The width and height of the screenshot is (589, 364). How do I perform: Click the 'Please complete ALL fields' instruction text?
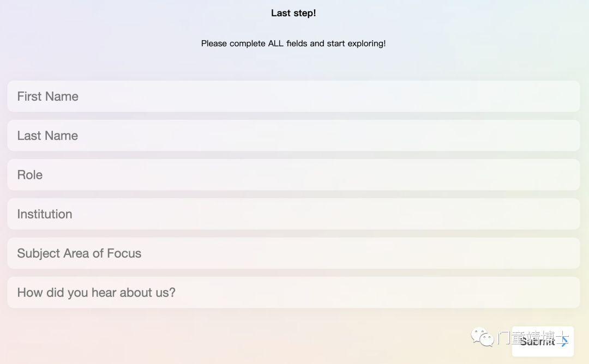(293, 44)
